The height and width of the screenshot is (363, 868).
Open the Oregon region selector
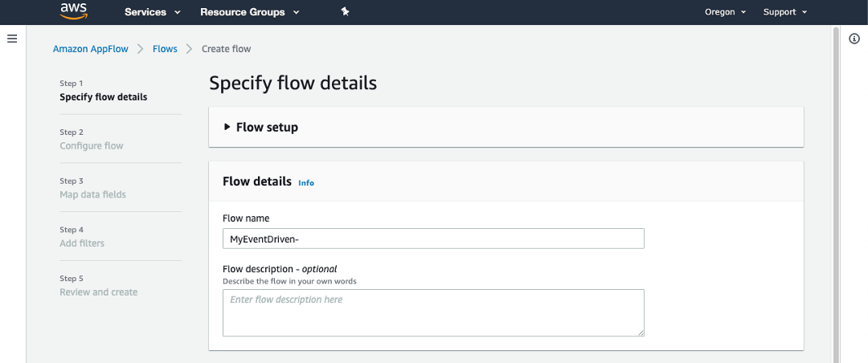coord(725,12)
